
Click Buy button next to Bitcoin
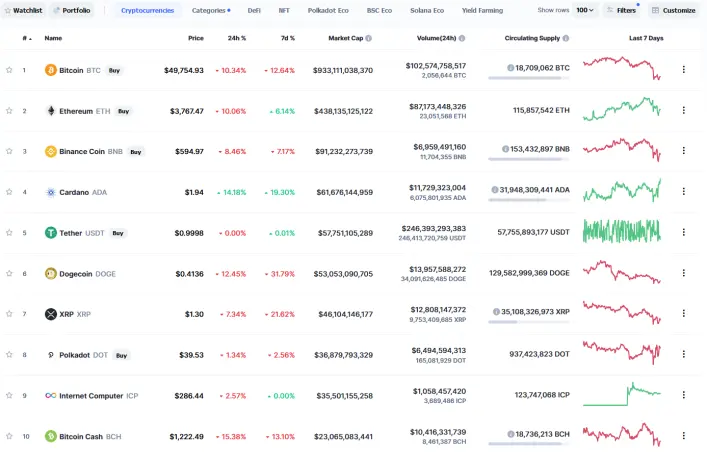(x=115, y=70)
